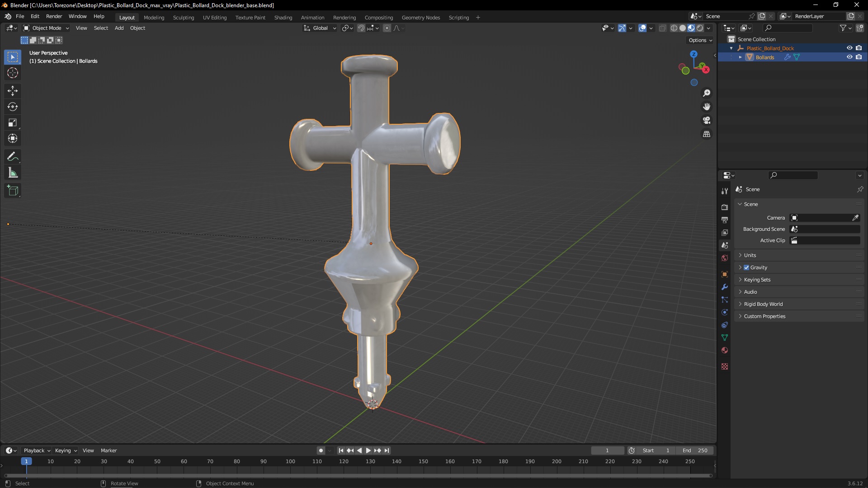Image resolution: width=868 pixels, height=488 pixels.
Task: Open the Playback dropdown in timeline
Action: (37, 450)
